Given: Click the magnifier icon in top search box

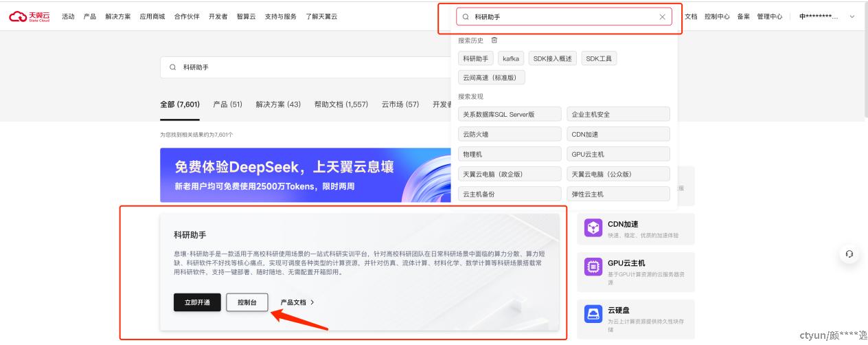Looking at the screenshot, I should pyautogui.click(x=466, y=17).
